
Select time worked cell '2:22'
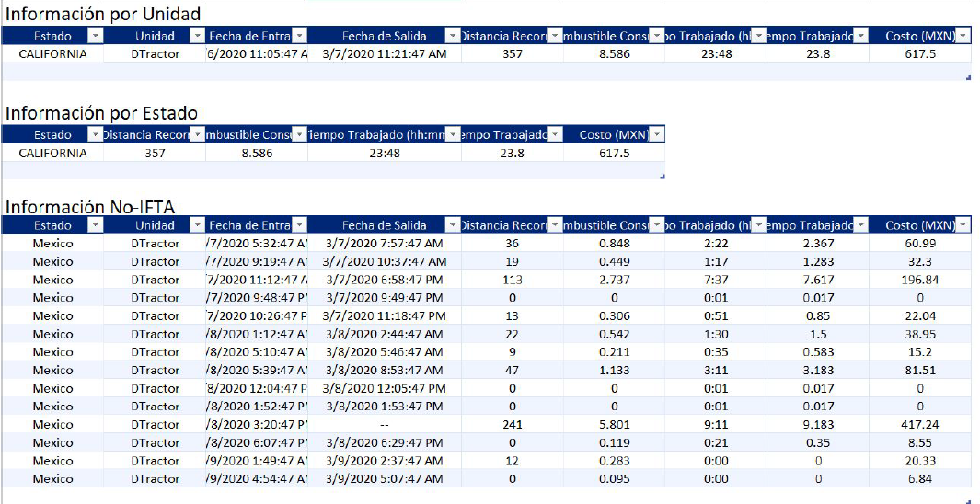tap(716, 243)
